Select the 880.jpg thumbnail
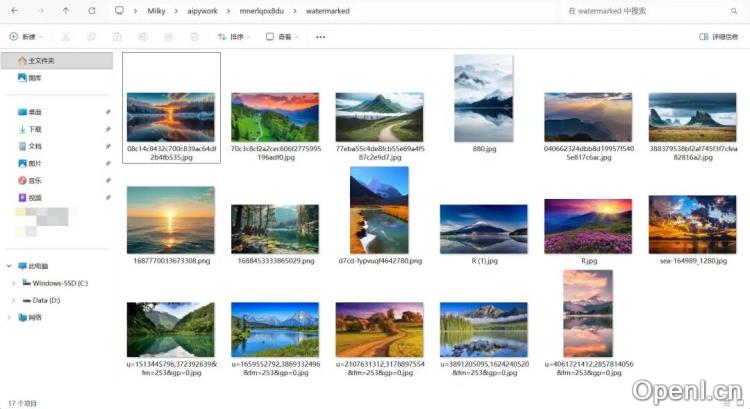750x409 pixels. [483, 100]
